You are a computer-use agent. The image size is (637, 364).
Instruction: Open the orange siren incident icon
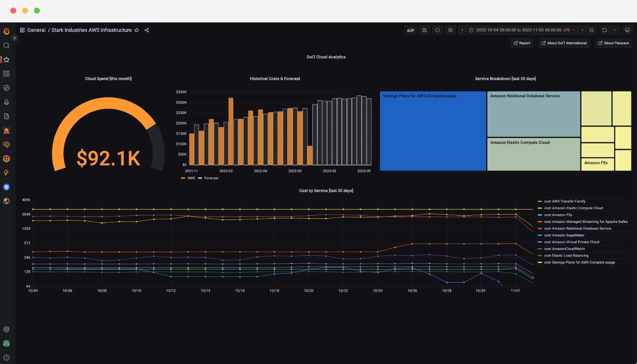[x=6, y=130]
